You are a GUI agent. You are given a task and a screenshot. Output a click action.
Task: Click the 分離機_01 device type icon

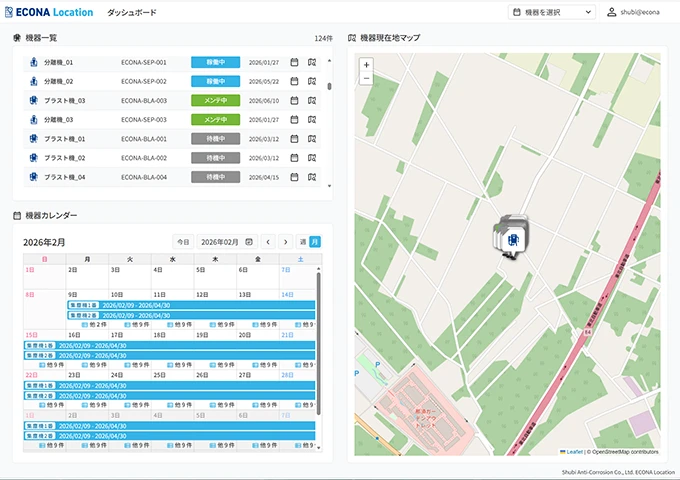33,62
